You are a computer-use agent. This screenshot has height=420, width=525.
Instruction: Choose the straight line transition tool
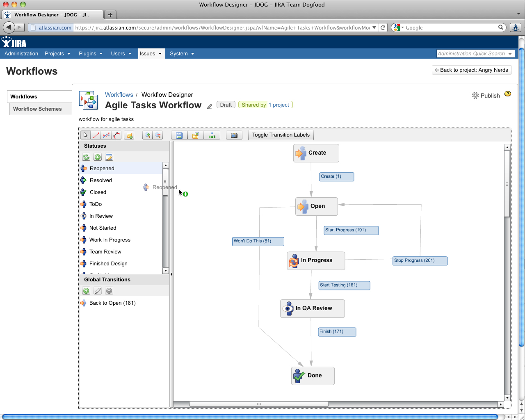click(x=96, y=135)
